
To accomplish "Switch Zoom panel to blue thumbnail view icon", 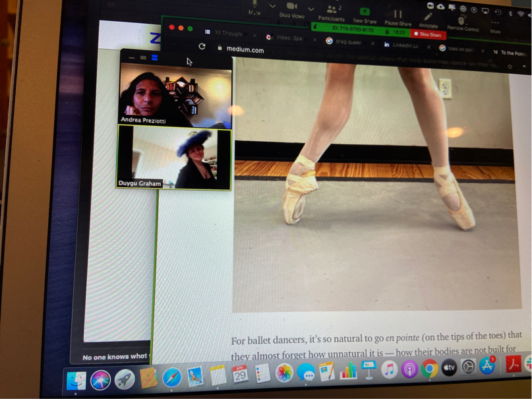I will [155, 57].
